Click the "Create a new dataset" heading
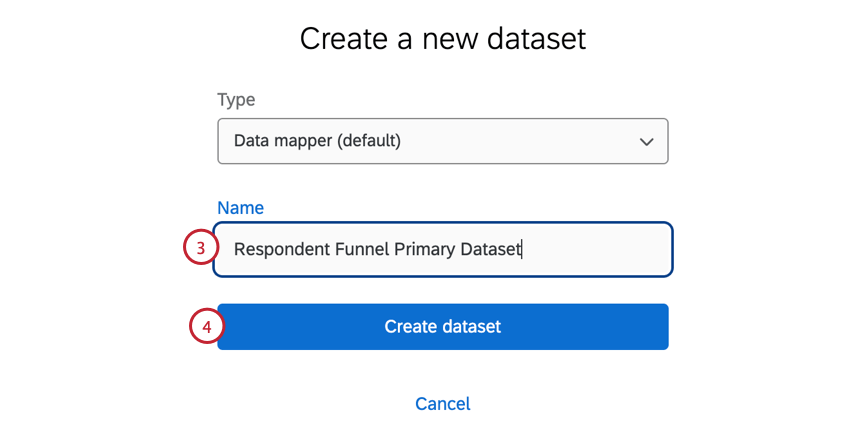Image resolution: width=850 pixels, height=425 pixels. tap(442, 39)
